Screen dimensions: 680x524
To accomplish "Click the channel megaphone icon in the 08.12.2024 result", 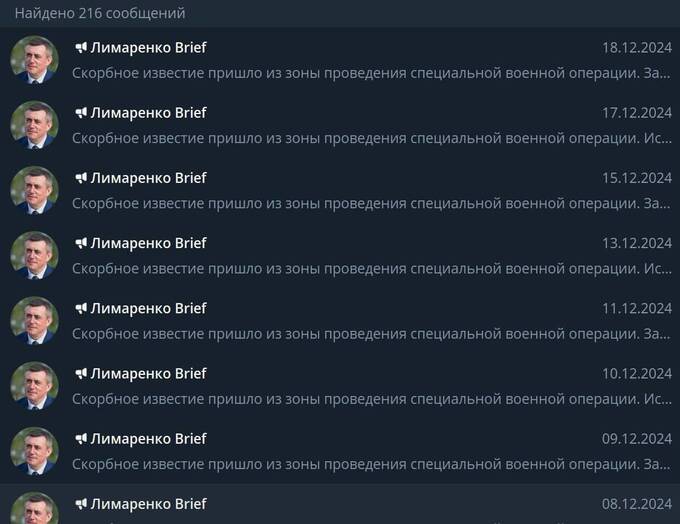I will coord(81,504).
